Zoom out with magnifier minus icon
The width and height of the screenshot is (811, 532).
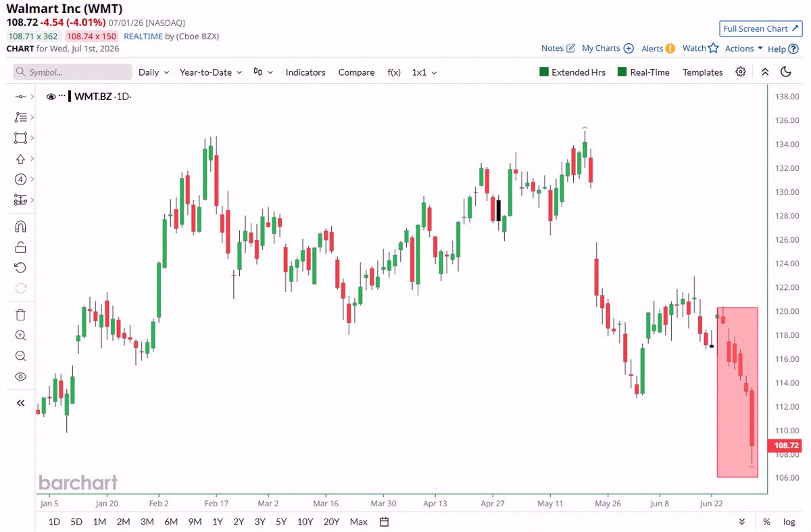tap(20, 356)
